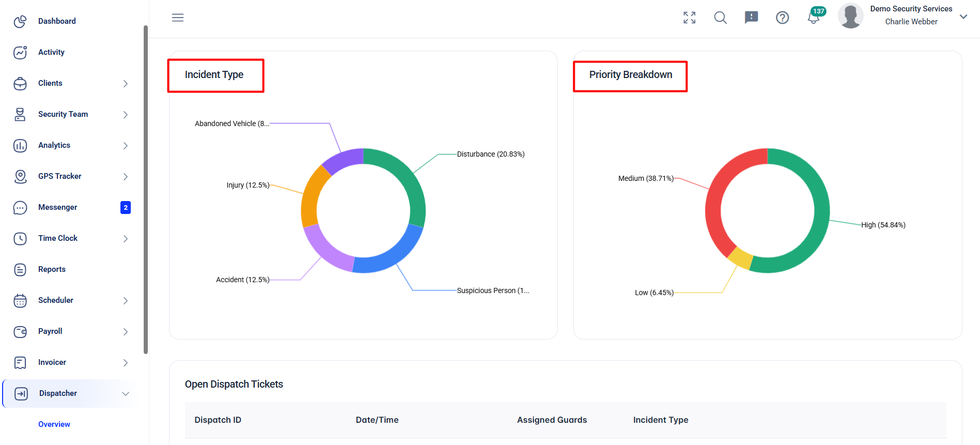Image resolution: width=980 pixels, height=445 pixels.
Task: Collapse the Dispatcher menu chevron
Action: pyautogui.click(x=126, y=393)
